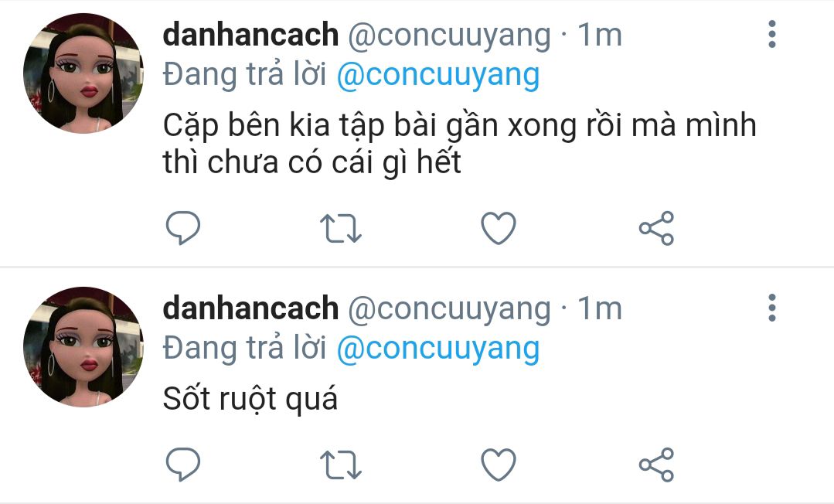Retweet the 'Sốt ruột quá' tweet
Viewport: 834px width, 504px height.
click(340, 465)
